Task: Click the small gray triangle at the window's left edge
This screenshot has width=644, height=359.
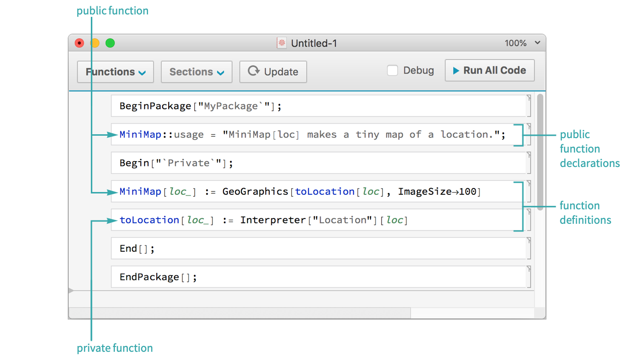Action: pyautogui.click(x=71, y=291)
